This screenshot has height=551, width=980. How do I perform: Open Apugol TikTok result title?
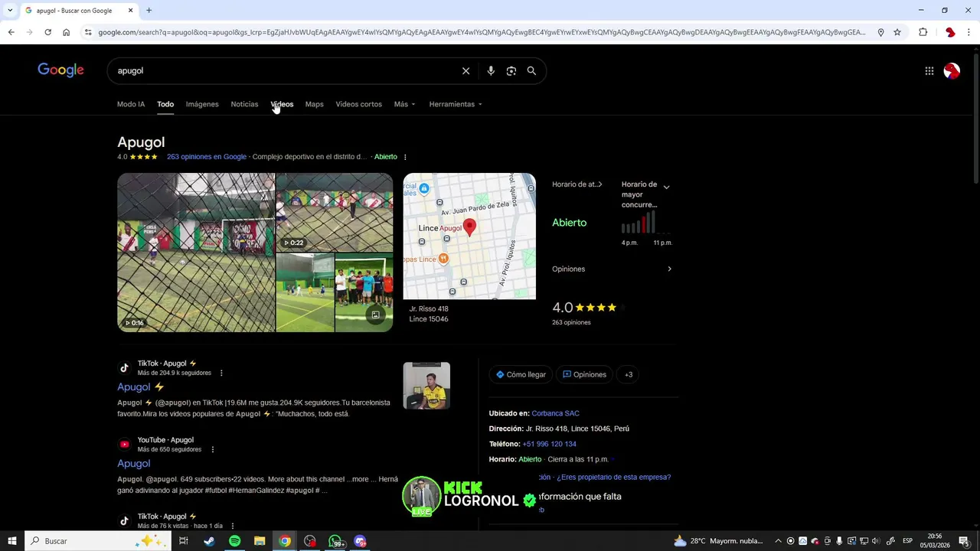click(141, 387)
